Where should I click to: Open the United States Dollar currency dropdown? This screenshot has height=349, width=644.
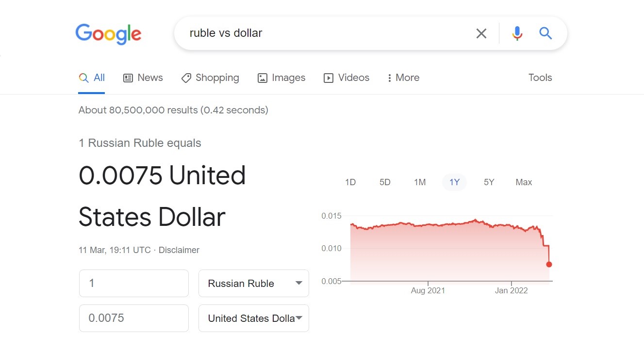(x=254, y=318)
